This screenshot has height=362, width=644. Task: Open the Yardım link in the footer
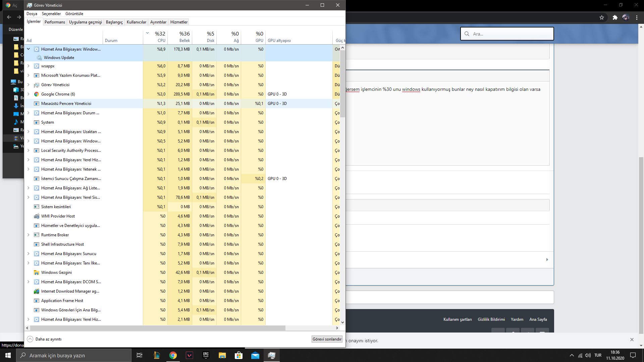tap(517, 319)
